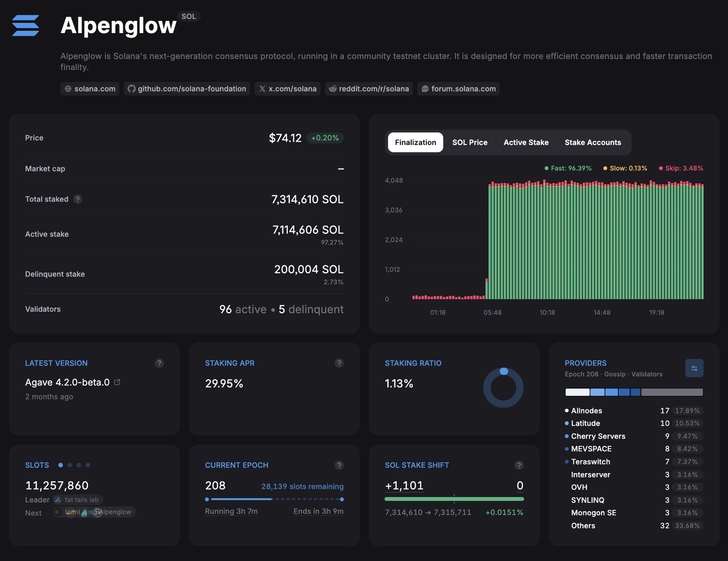Viewport: 728px width, 561px height.
Task: Switch to the SOL Price tab
Action: (x=470, y=142)
